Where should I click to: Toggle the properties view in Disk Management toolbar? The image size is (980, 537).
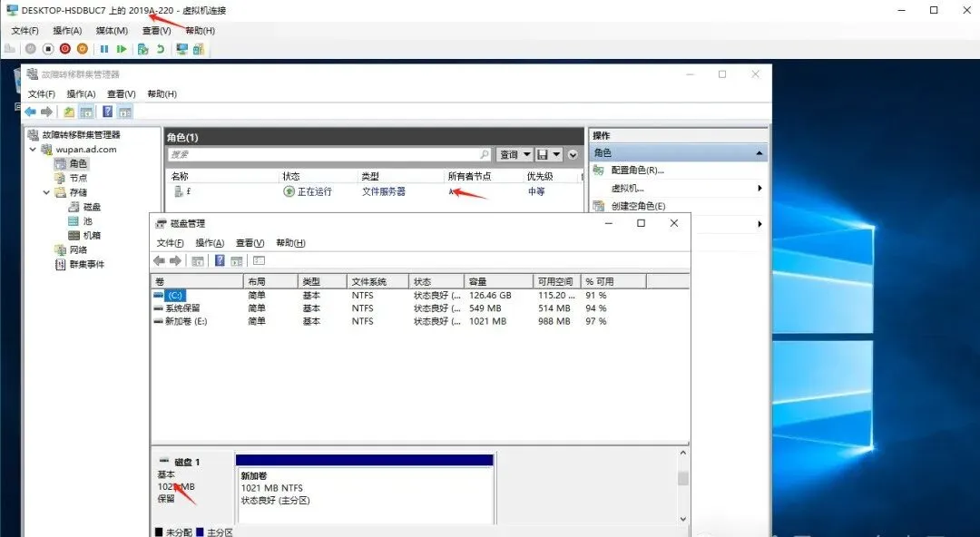coord(259,261)
